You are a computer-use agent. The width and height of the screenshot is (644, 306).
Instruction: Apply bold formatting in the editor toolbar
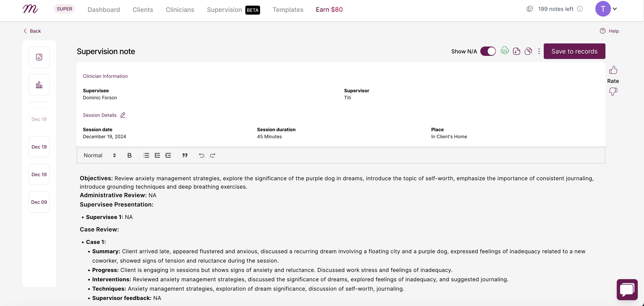coord(129,155)
